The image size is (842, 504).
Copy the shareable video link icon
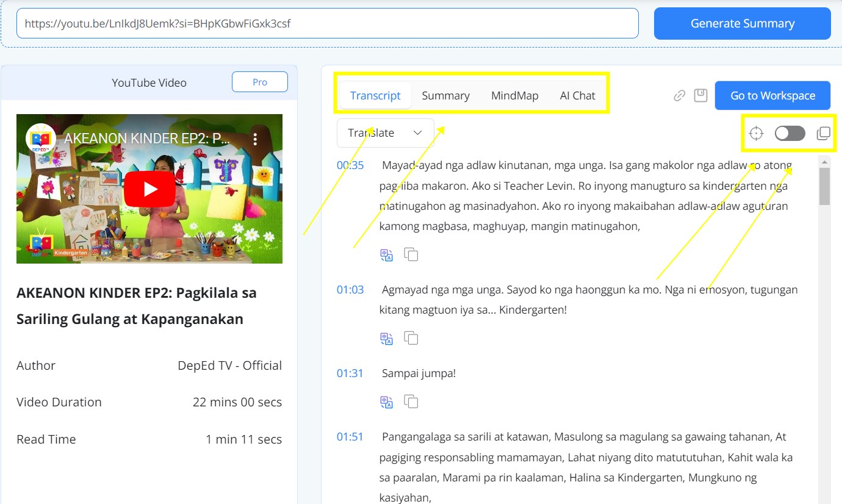[679, 95]
